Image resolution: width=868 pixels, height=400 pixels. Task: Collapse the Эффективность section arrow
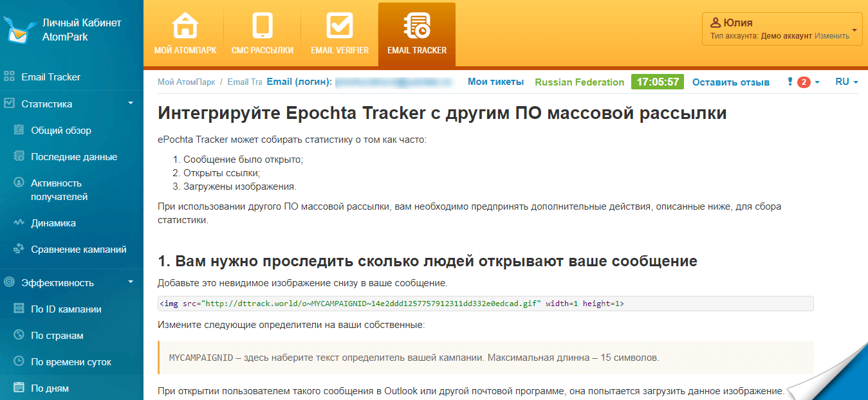tap(131, 282)
